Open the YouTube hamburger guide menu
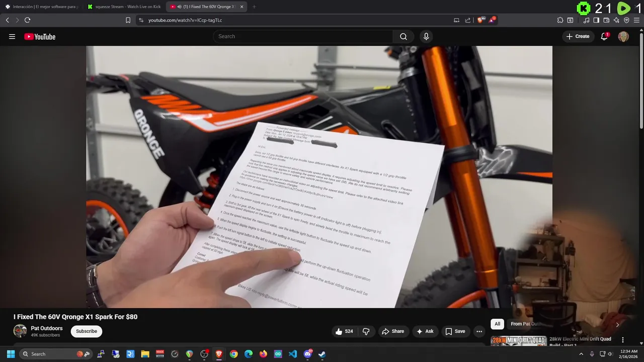 pyautogui.click(x=12, y=37)
